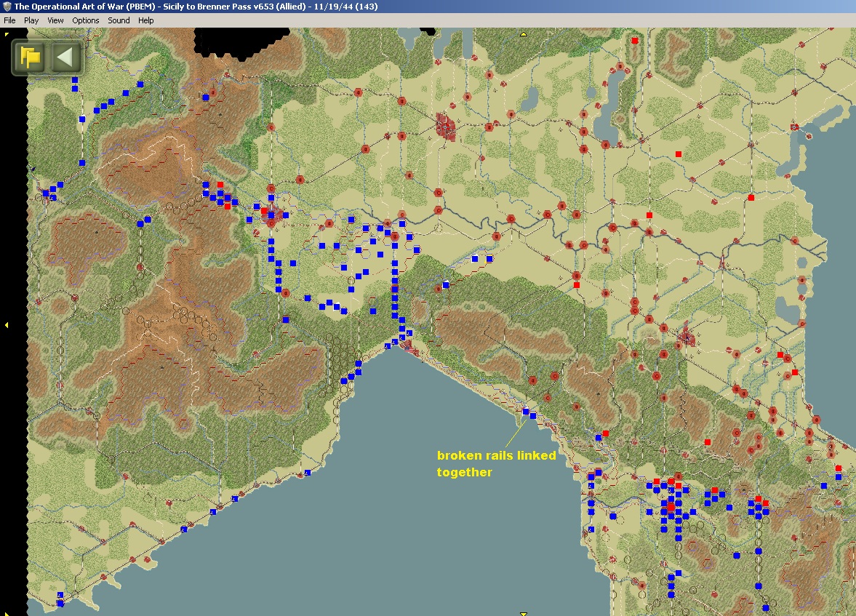The image size is (856, 616).
Task: Open the File menu
Action: tap(9, 20)
